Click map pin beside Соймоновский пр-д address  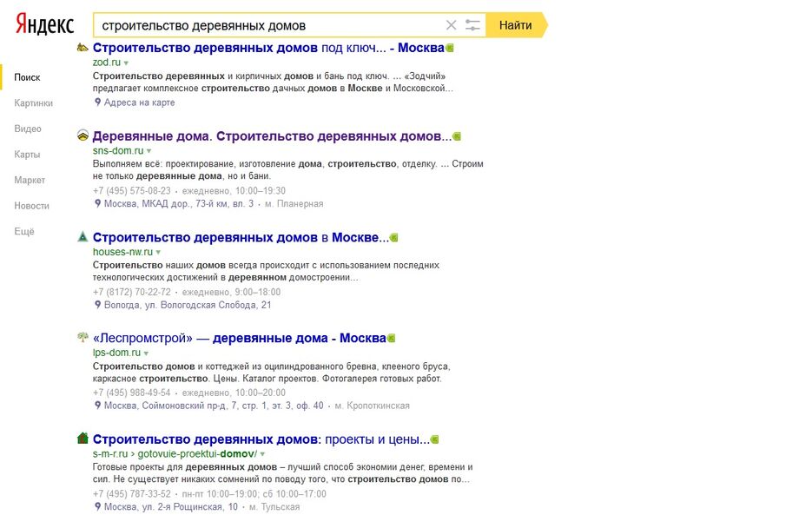coord(97,406)
